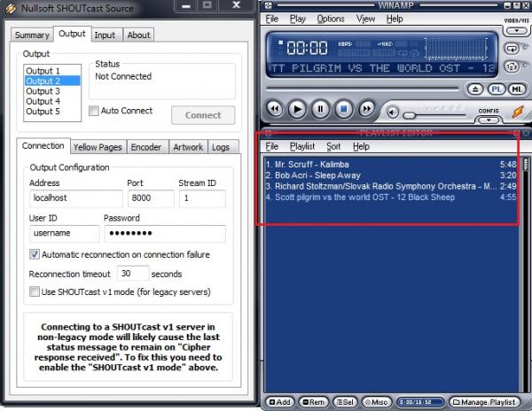
Task: Select track Mr. Scruff - Kalimba
Action: point(391,165)
